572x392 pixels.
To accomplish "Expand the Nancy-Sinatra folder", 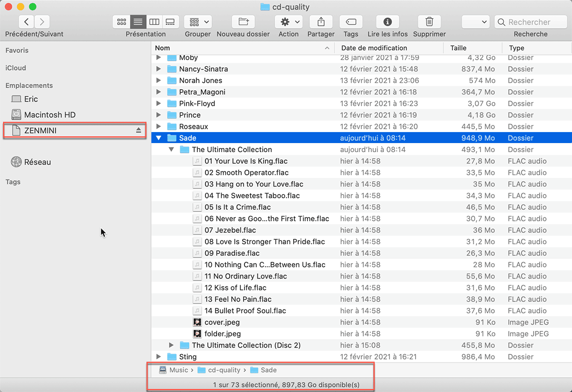I will 159,69.
